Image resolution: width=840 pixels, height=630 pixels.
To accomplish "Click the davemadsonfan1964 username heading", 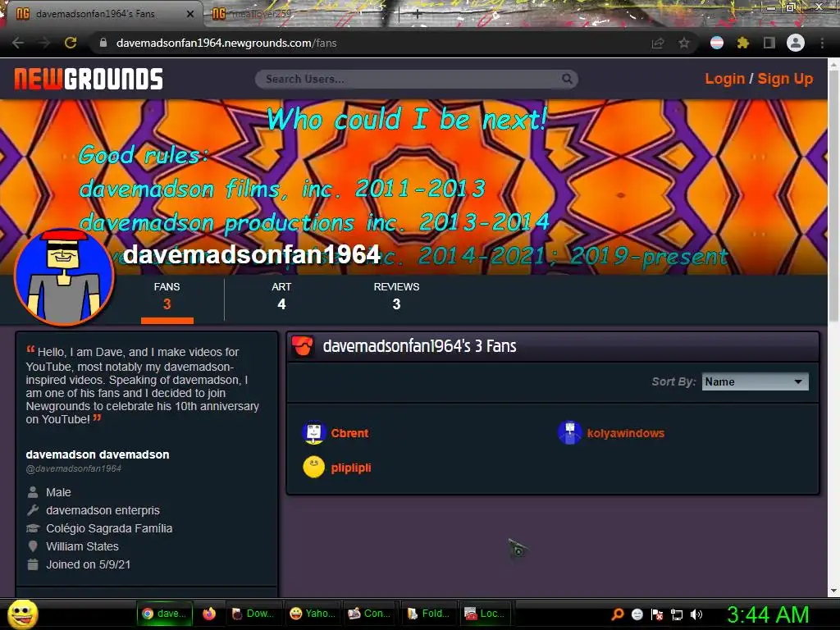I will point(252,254).
